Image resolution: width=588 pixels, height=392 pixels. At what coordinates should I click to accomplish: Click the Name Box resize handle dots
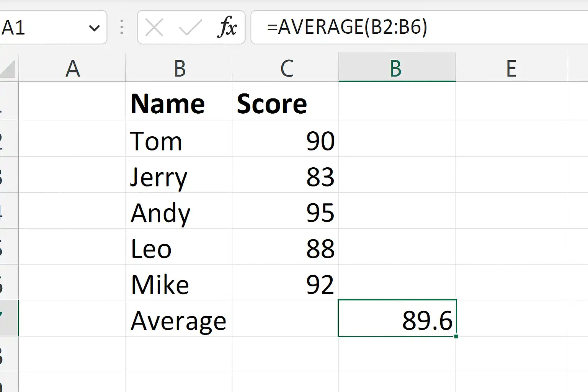[122, 28]
